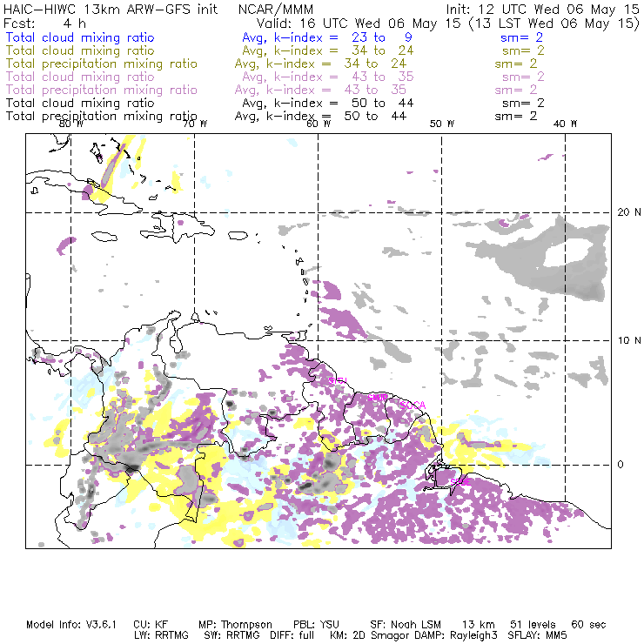Select "43 to 35" on purple cloud row
Viewport: 644px width, 644px height.
click(x=383, y=77)
